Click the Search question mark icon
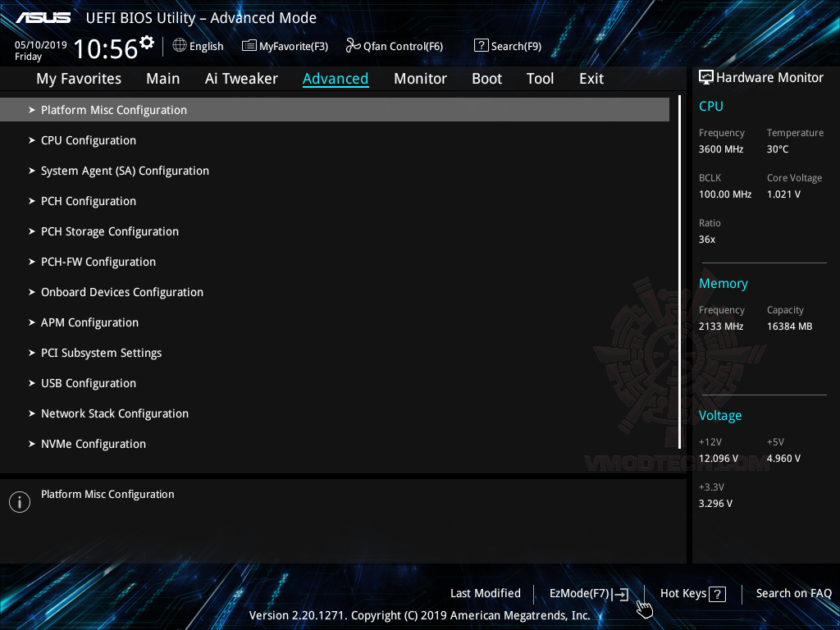 point(481,46)
